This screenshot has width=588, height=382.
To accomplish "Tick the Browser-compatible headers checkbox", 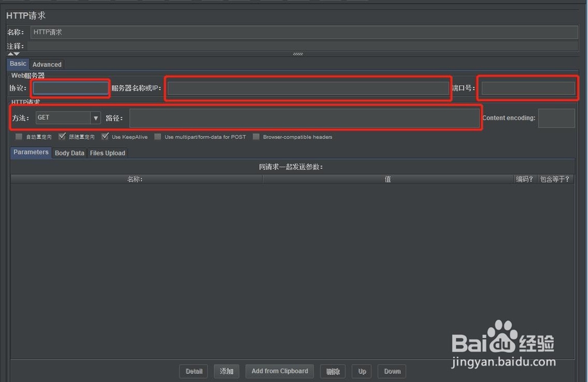I will point(256,137).
